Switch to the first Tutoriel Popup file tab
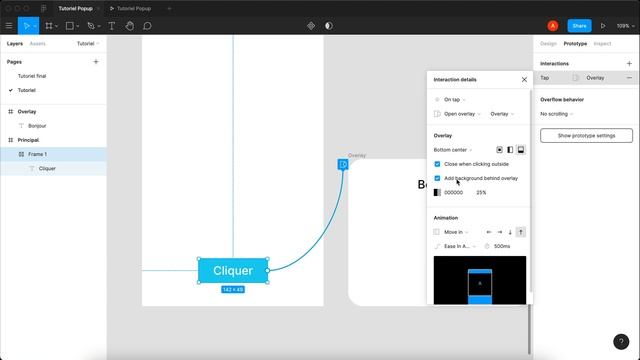 [76, 8]
